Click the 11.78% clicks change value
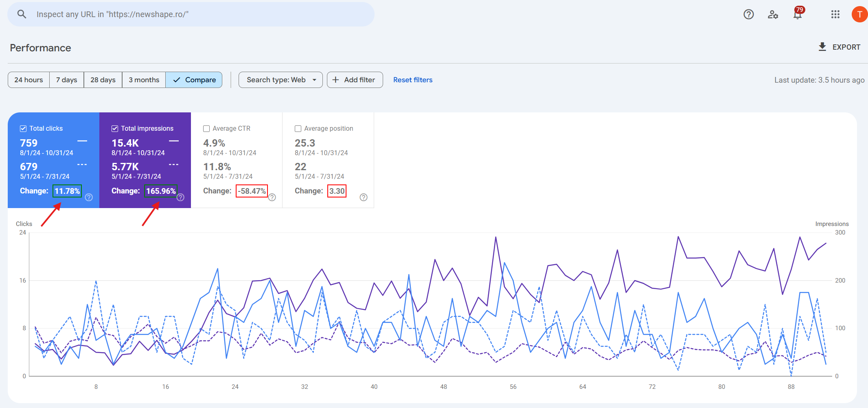This screenshot has height=408, width=868. click(67, 191)
